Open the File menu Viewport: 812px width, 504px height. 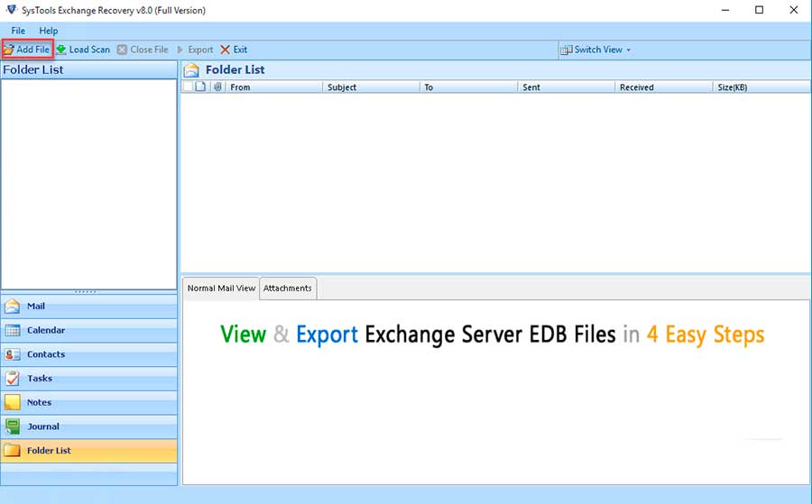18,31
